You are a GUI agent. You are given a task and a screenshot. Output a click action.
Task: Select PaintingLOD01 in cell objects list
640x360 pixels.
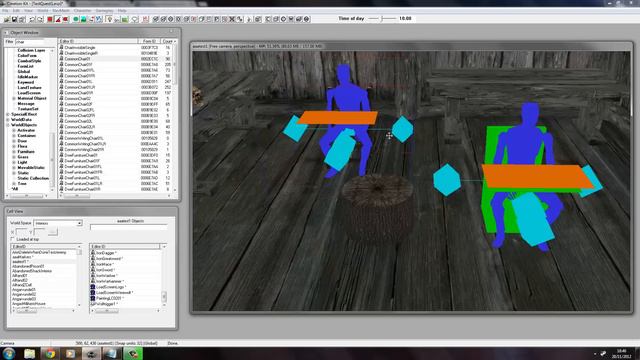pos(109,298)
